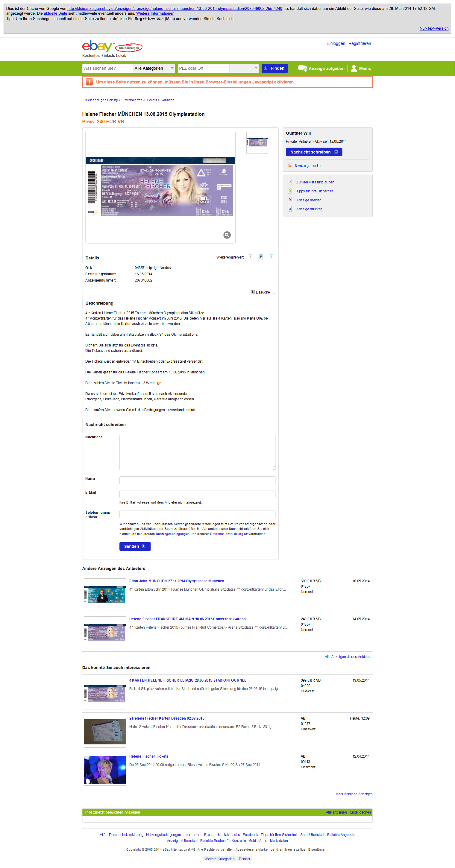Open the Helene Fischer Tickets listing
Screen dimensions: 455x868
point(149,756)
